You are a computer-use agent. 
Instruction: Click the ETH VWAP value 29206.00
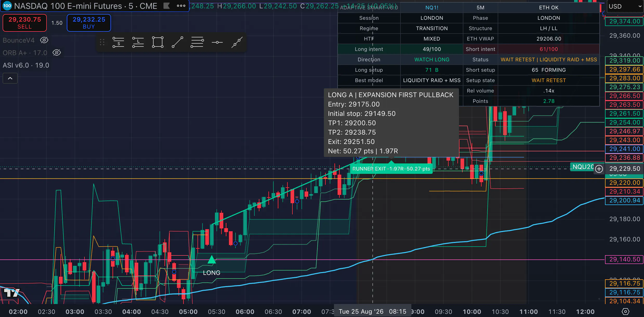[549, 39]
